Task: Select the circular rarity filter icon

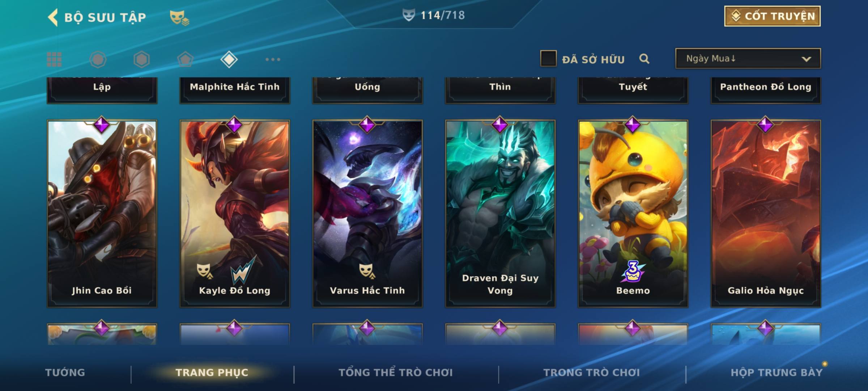Action: tap(98, 59)
